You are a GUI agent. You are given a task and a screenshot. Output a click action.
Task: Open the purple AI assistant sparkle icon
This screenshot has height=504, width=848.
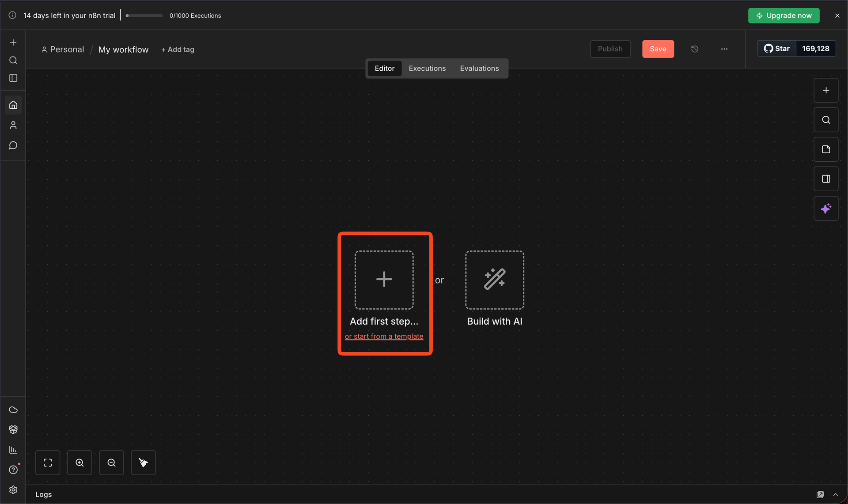point(825,208)
